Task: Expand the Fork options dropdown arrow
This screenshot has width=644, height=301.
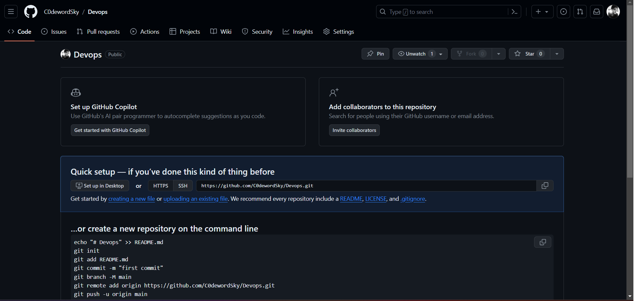Action: [x=499, y=54]
